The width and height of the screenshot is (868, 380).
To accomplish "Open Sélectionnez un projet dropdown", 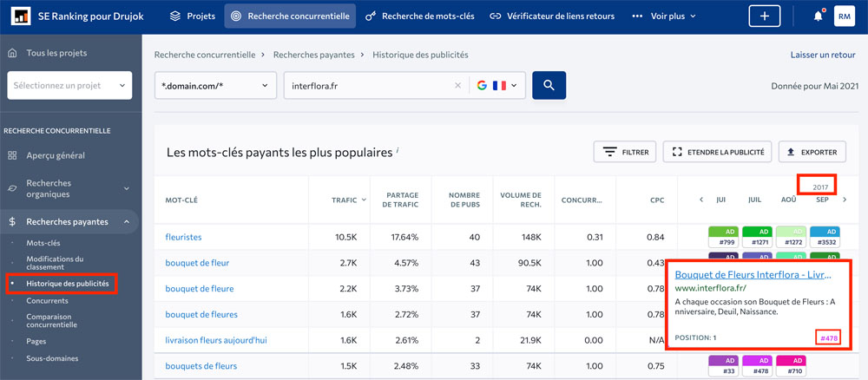I will (69, 85).
